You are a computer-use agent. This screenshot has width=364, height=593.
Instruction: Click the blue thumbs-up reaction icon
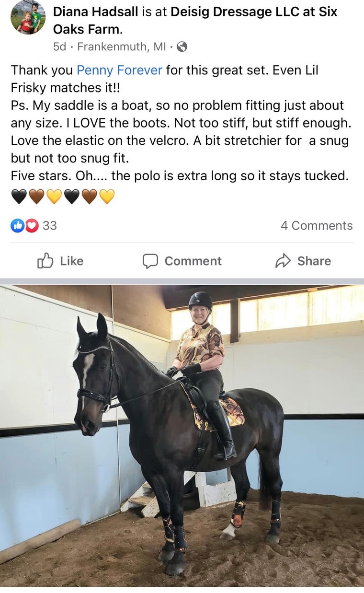click(x=18, y=225)
